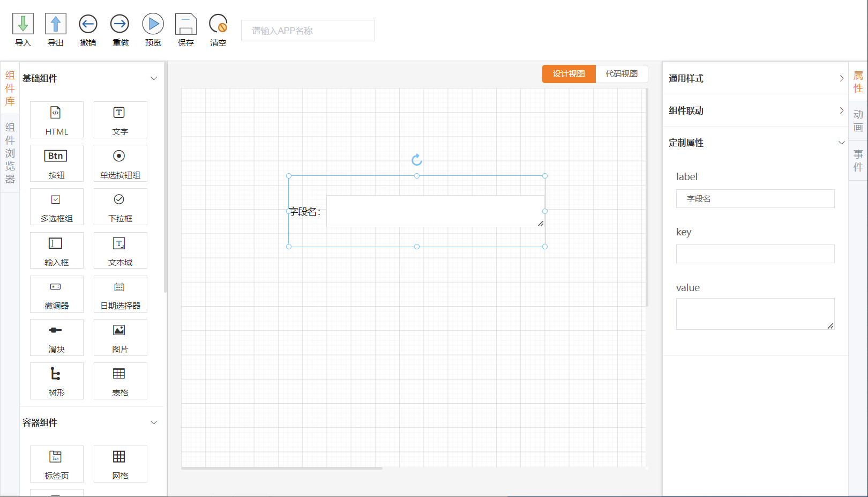Open the 属性 properties side tab
Image resolution: width=868 pixels, height=497 pixels.
[x=858, y=81]
